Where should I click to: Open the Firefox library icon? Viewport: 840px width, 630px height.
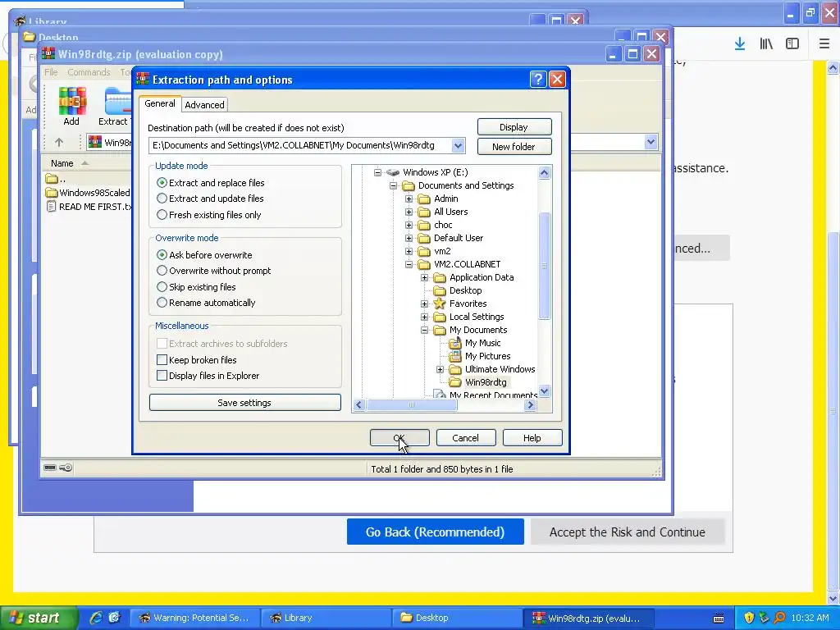[766, 44]
